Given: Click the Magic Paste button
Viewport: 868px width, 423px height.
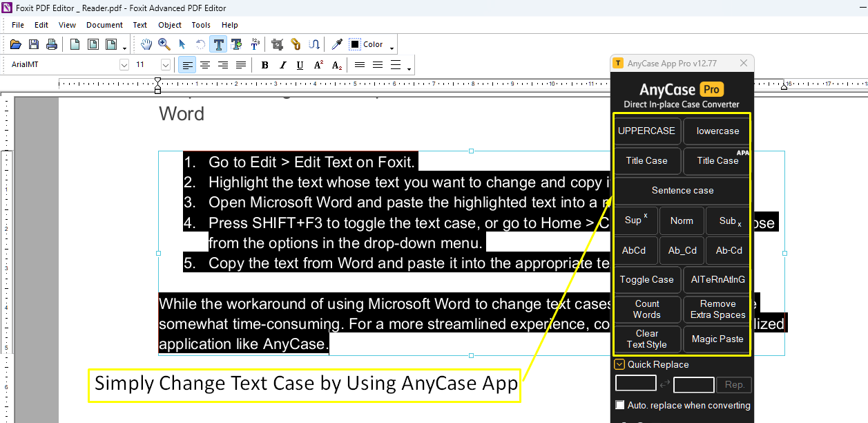Looking at the screenshot, I should tap(717, 339).
